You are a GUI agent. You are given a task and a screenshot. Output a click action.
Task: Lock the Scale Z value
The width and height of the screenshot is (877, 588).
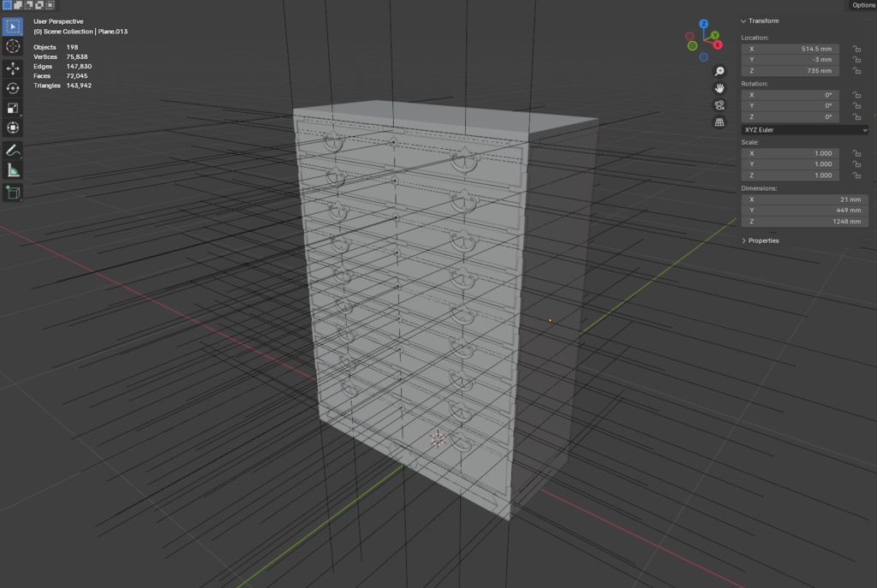[856, 175]
